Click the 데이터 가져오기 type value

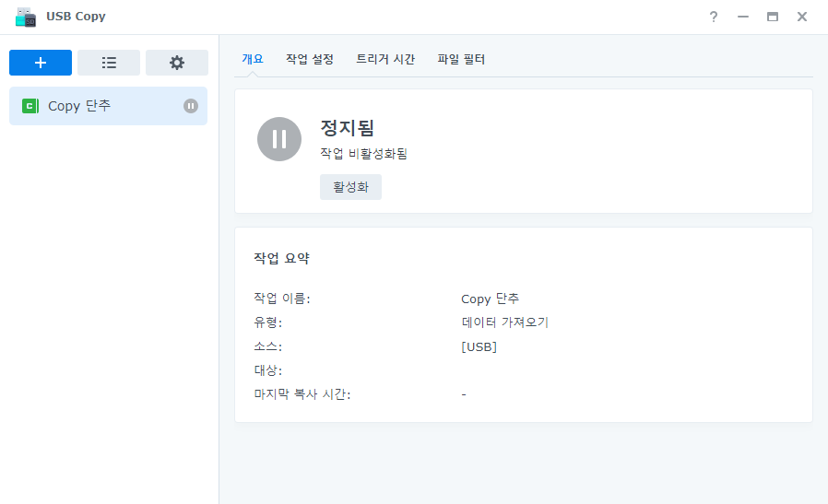(505, 322)
